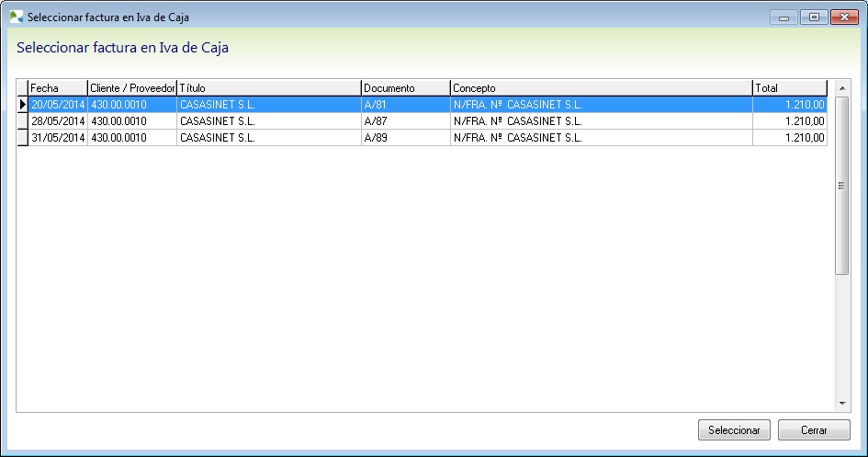This screenshot has width=868, height=457.
Task: Click the row indicator arrow of first row
Action: [22, 105]
